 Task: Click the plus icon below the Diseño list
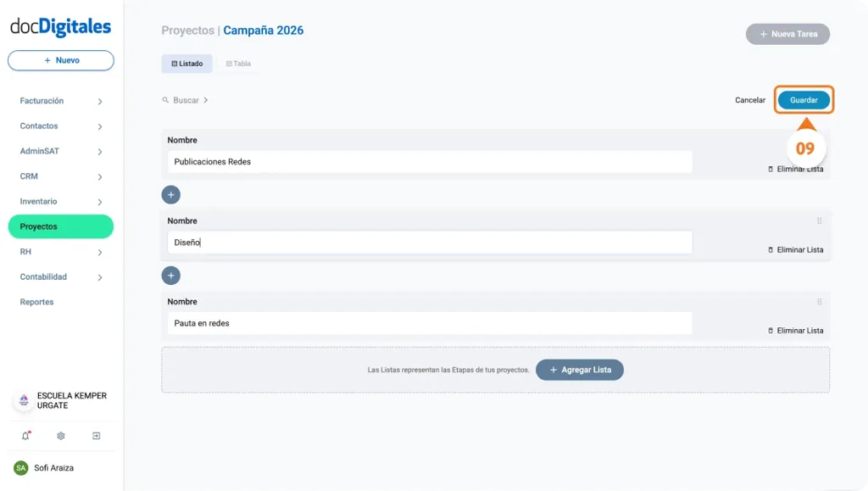[170, 275]
